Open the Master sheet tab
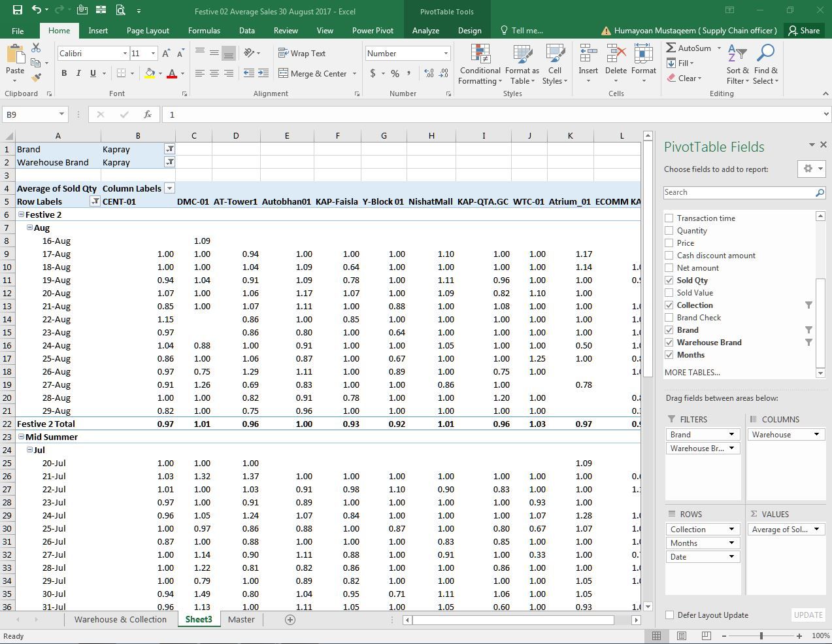 [x=241, y=619]
